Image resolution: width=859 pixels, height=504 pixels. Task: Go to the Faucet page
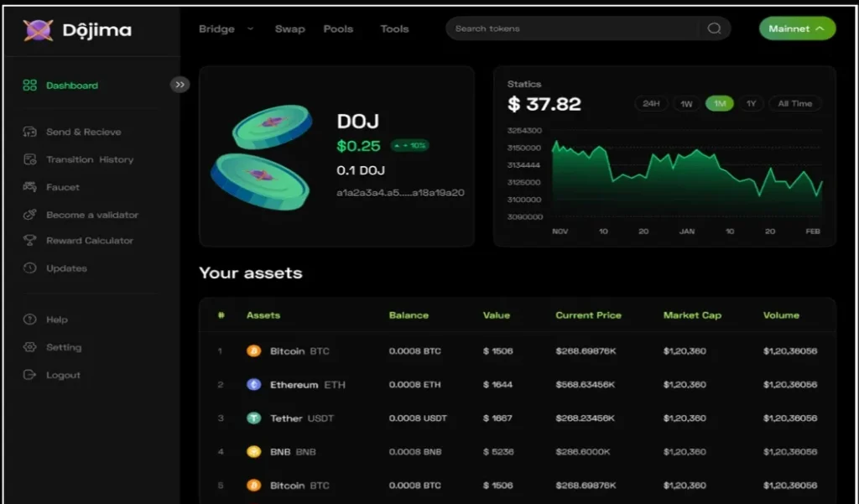[x=62, y=187]
